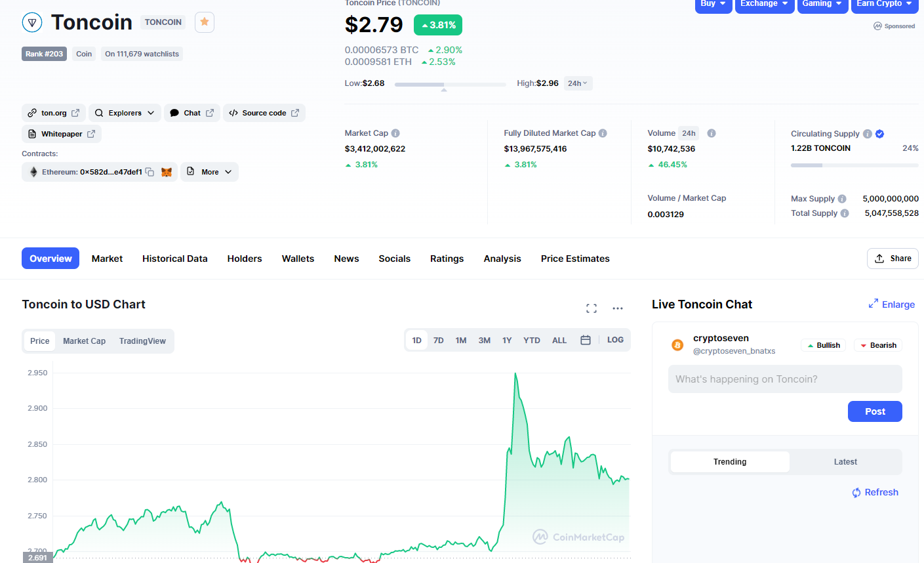Viewport: 924px width, 563px height.
Task: Go to the Historical Data tab
Action: [x=175, y=259]
